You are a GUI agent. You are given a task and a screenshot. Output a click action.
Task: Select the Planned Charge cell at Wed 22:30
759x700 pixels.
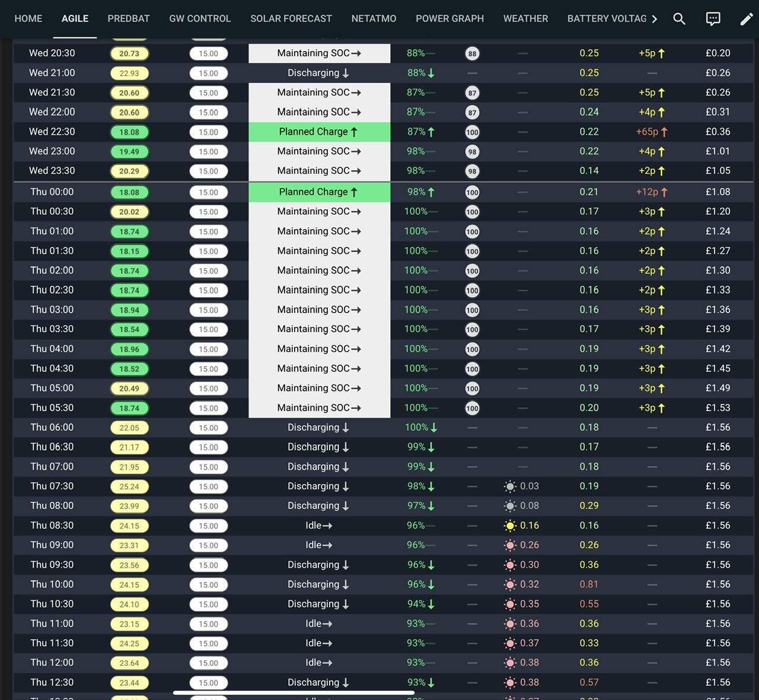pos(319,132)
